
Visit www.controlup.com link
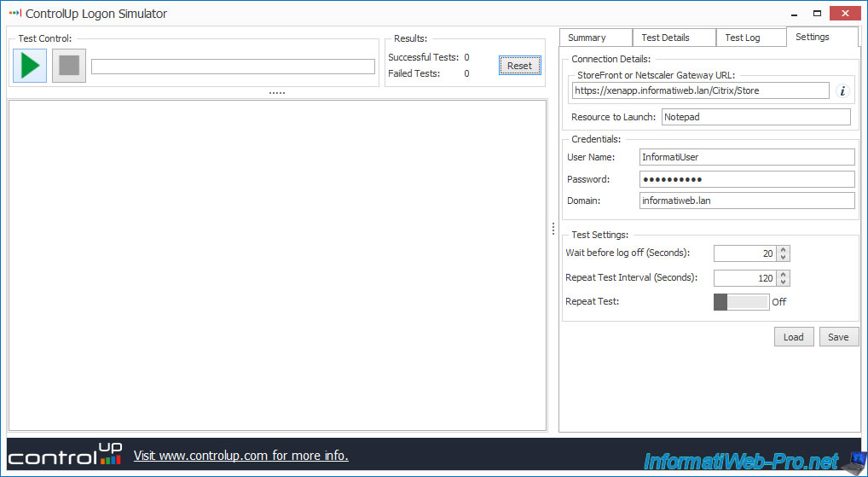tap(240, 456)
